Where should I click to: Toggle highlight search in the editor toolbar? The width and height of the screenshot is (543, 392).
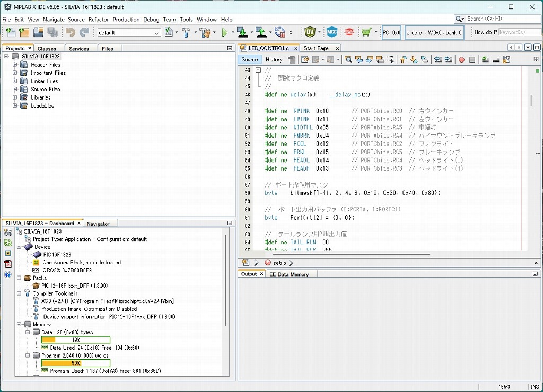tap(380, 59)
